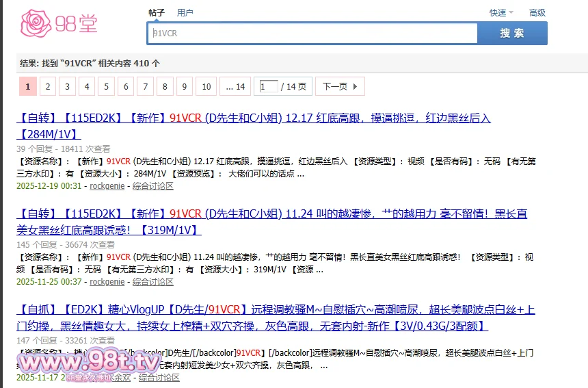588x388 pixels.
Task: Select current page 1 in pagination
Action: click(x=27, y=86)
